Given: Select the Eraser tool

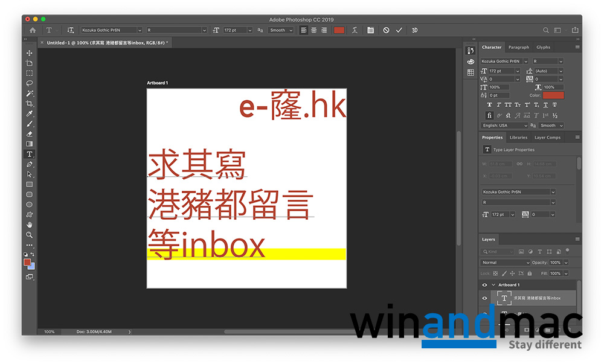Looking at the screenshot, I should point(29,134).
